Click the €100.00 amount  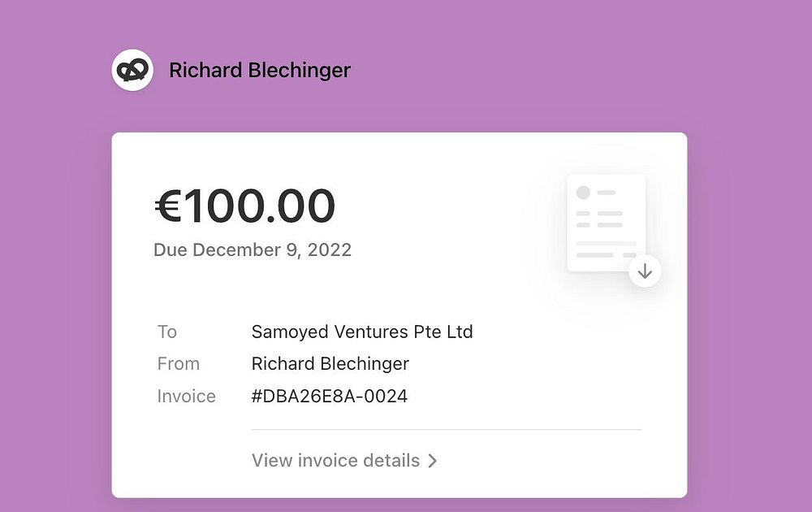244,206
